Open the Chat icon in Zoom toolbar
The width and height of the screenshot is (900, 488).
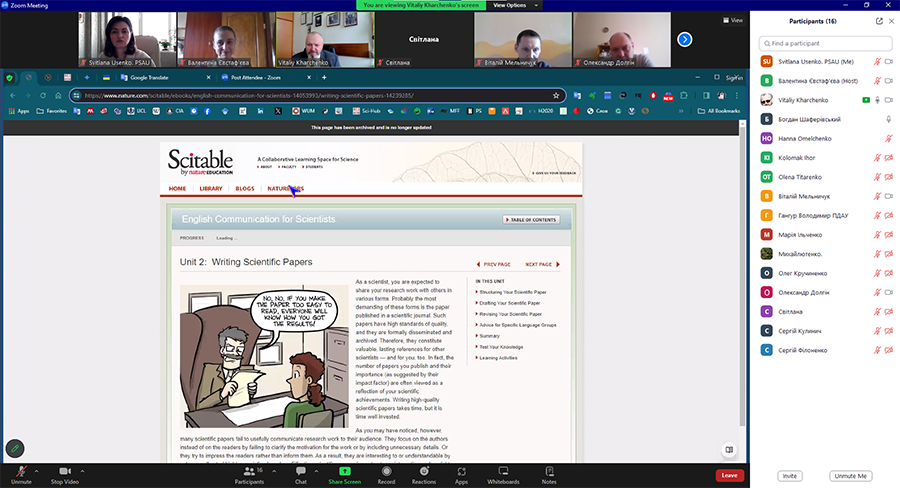pos(301,471)
